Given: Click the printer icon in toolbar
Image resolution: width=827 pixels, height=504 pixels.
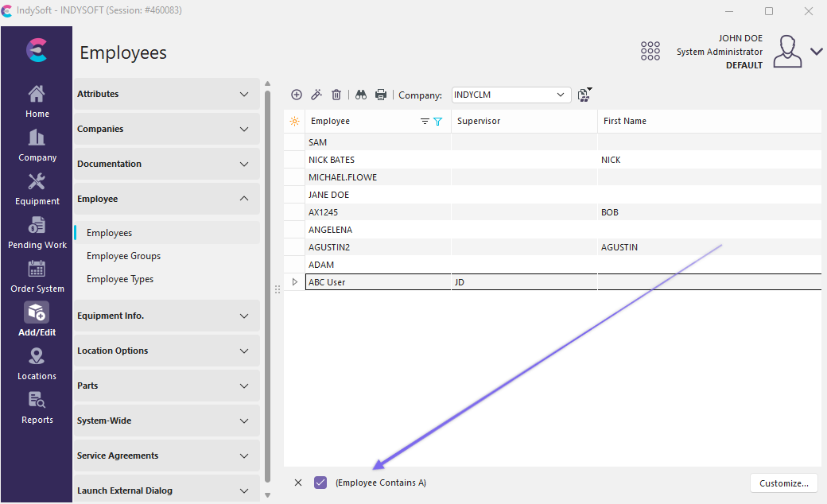Looking at the screenshot, I should (x=381, y=95).
